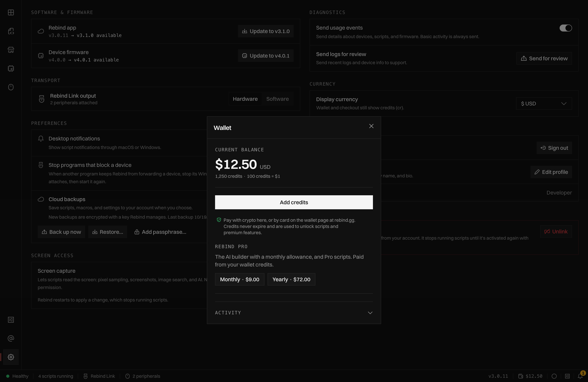The image size is (588, 382).
Task: Select Software output mode
Action: [277, 99]
